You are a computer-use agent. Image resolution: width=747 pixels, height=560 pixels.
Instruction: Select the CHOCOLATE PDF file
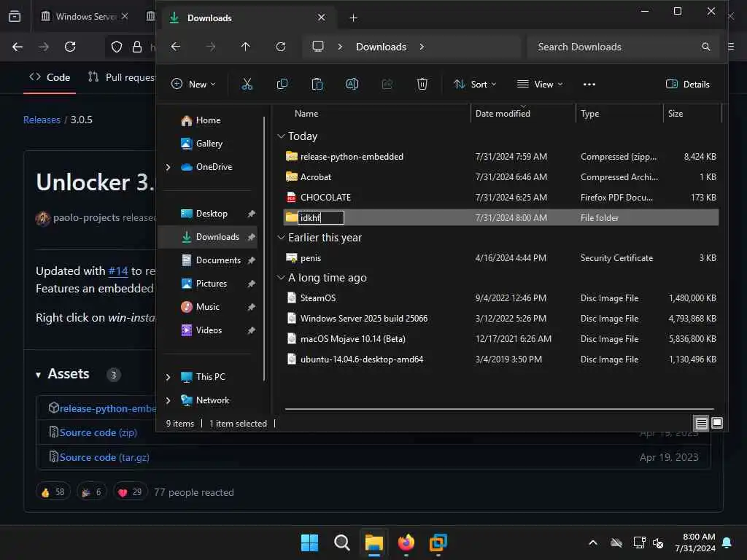[x=500, y=197]
